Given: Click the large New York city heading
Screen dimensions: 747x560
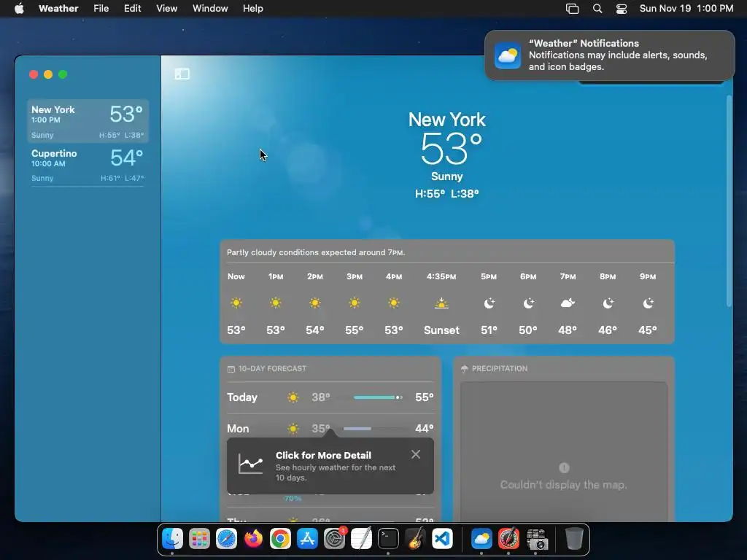Looking at the screenshot, I should [x=447, y=120].
